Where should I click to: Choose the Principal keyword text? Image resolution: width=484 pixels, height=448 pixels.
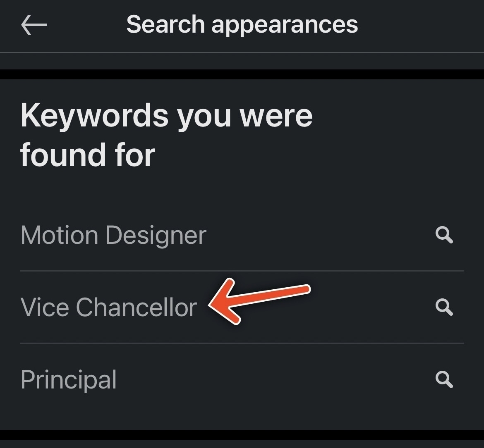tap(68, 379)
